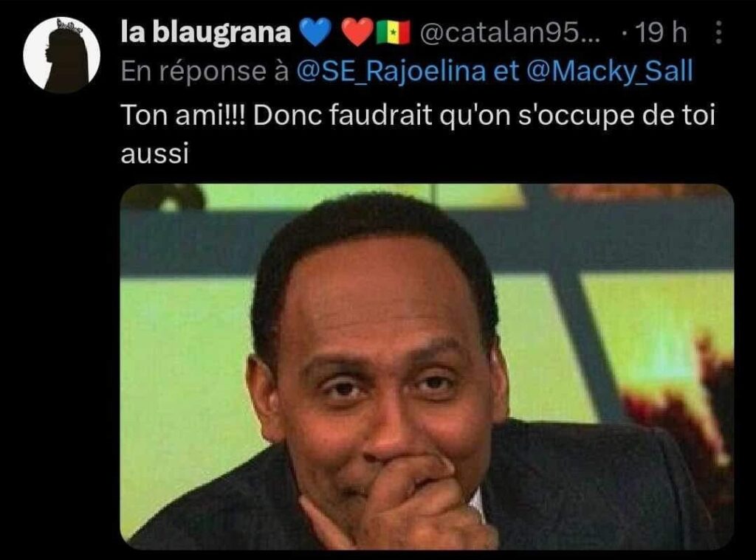Screen dimensions: 756x560
Task: Enlarge the attached reaction meme image
Action: pyautogui.click(x=427, y=366)
